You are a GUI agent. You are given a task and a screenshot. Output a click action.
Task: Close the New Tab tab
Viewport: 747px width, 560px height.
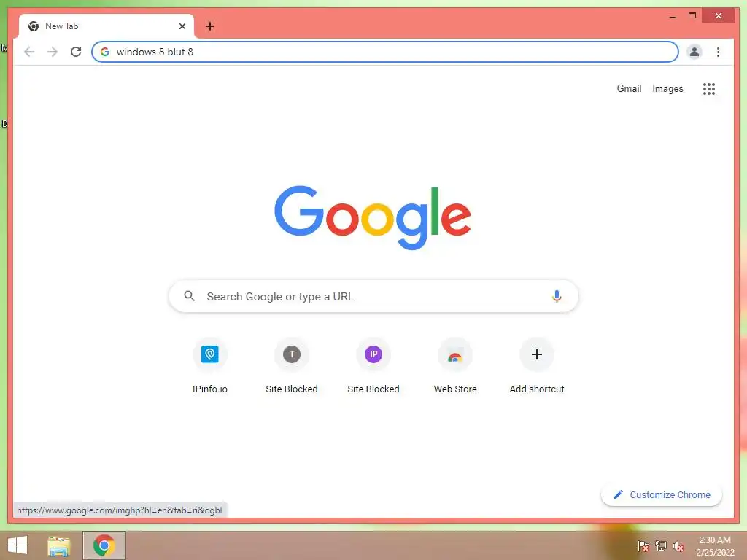click(x=182, y=26)
